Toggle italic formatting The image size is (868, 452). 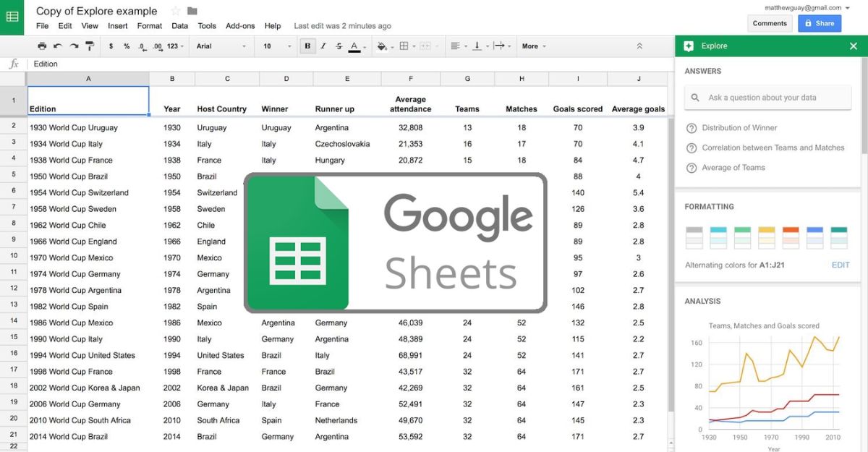(323, 46)
